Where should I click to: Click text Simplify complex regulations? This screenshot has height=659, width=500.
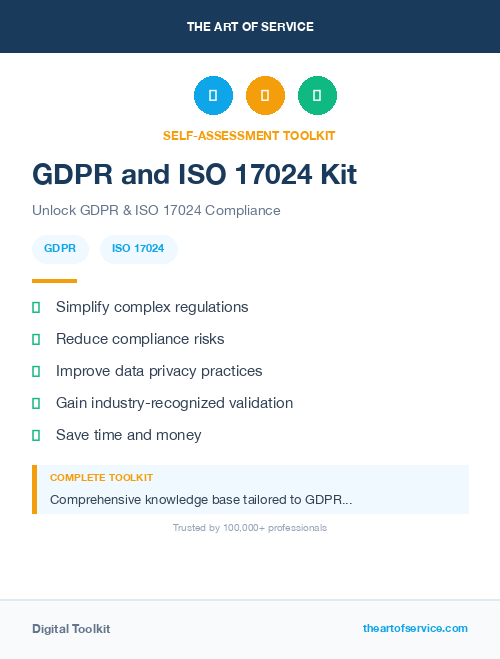[x=152, y=307]
